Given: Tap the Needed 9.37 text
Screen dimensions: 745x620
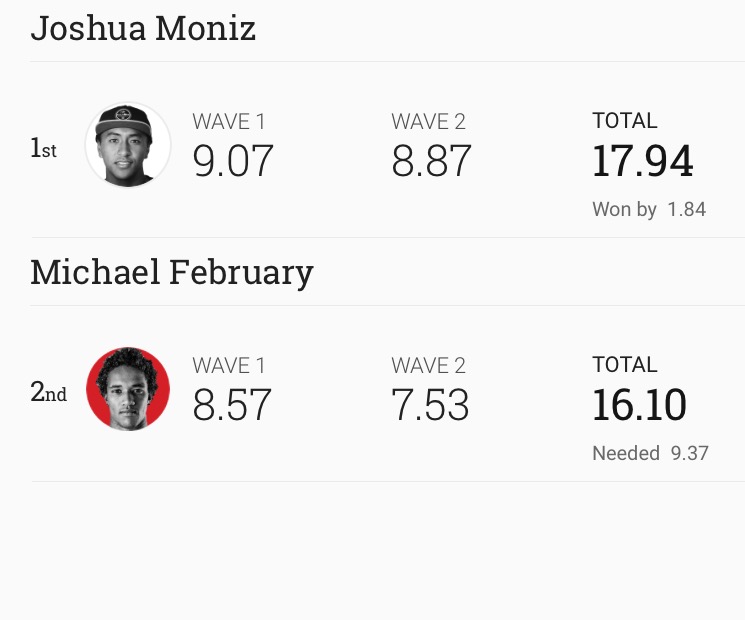Looking at the screenshot, I should [650, 453].
